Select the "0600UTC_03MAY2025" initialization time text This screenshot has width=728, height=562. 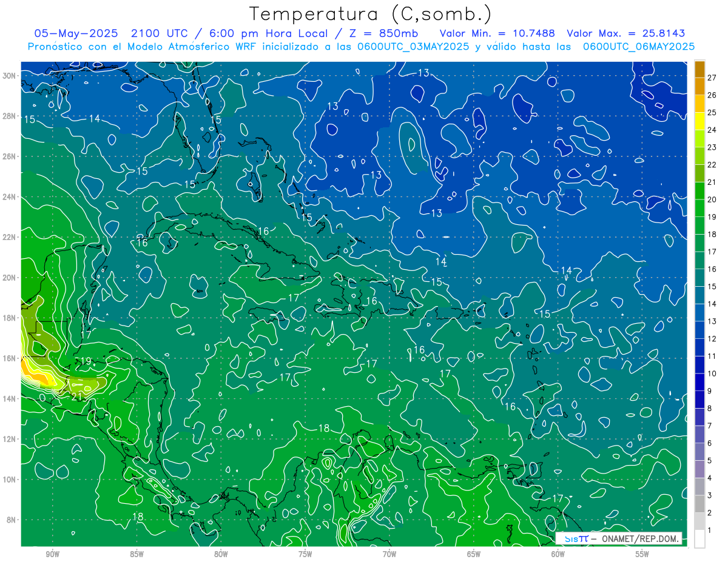click(413, 47)
